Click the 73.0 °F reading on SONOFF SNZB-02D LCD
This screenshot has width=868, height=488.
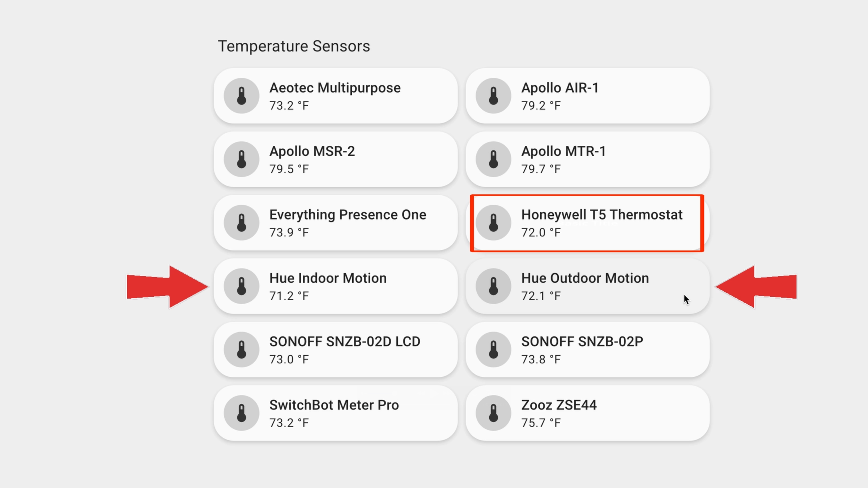click(289, 359)
